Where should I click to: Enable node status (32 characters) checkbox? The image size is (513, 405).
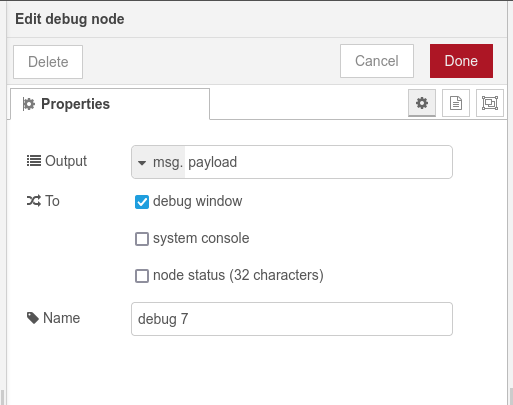pos(142,276)
